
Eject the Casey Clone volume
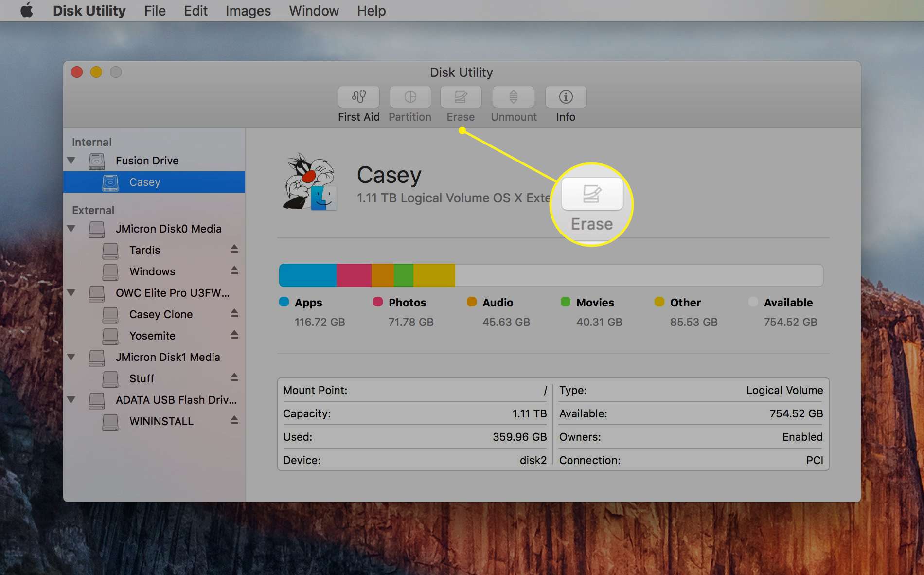click(x=234, y=313)
